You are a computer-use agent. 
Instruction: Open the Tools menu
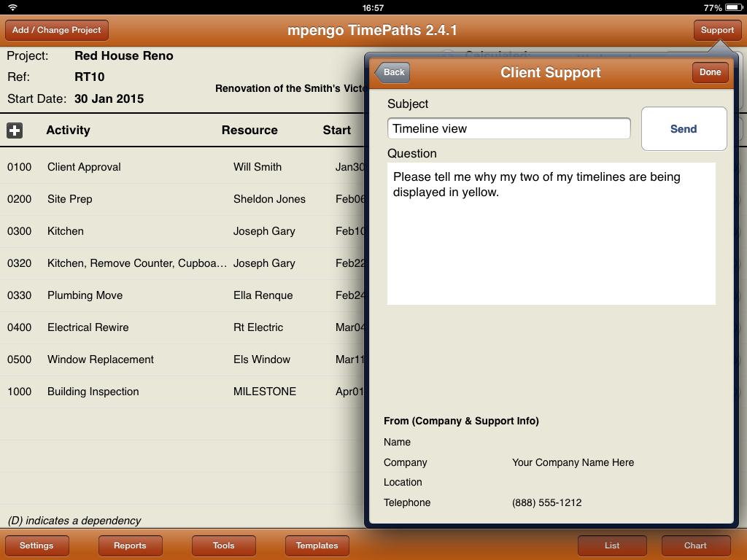pos(223,545)
